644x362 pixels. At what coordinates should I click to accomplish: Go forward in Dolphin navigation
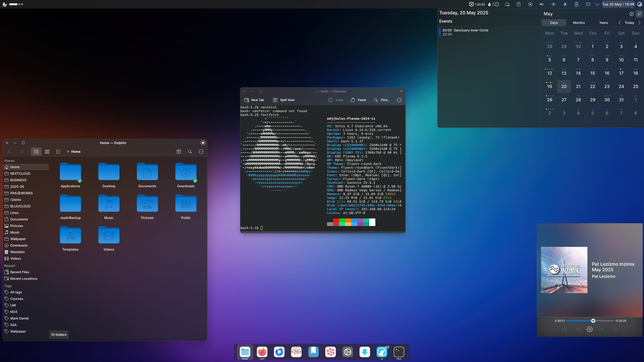tap(22, 152)
